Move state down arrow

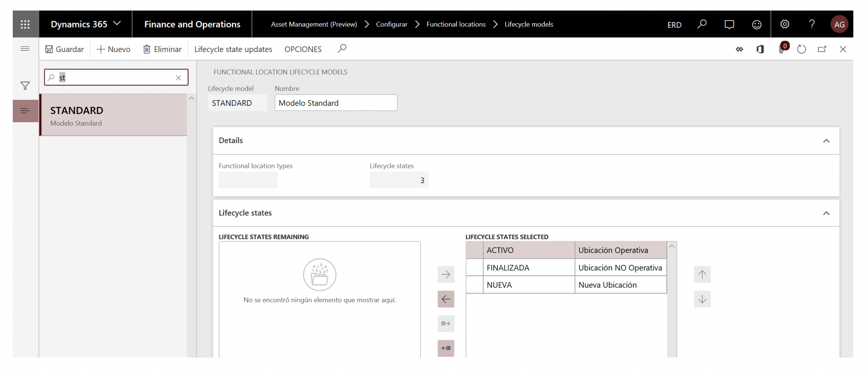702,299
